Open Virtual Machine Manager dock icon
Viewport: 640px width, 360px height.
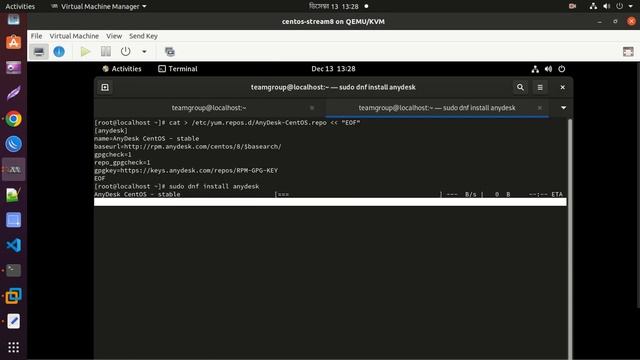pyautogui.click(x=13, y=169)
